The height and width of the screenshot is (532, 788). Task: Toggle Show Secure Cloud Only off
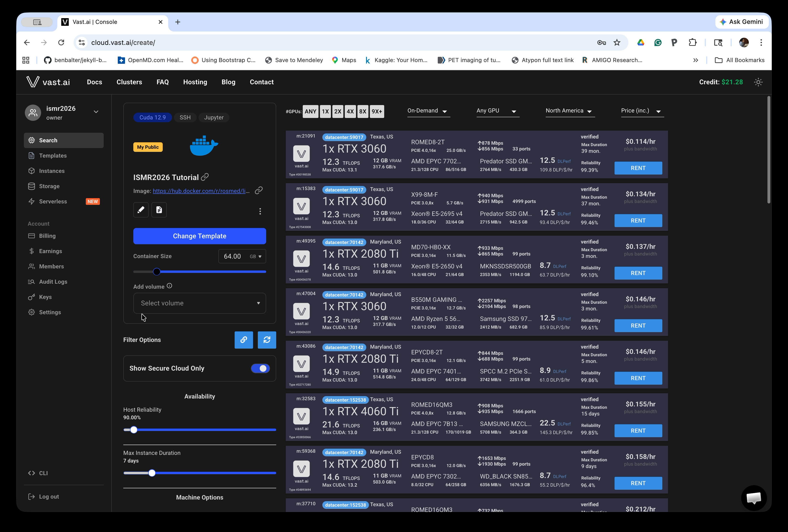point(260,368)
